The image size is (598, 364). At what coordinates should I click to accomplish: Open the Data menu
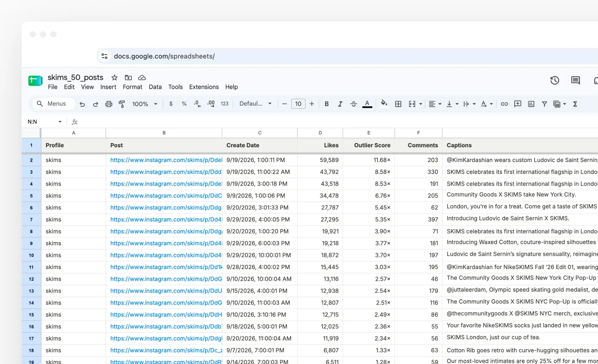point(155,87)
